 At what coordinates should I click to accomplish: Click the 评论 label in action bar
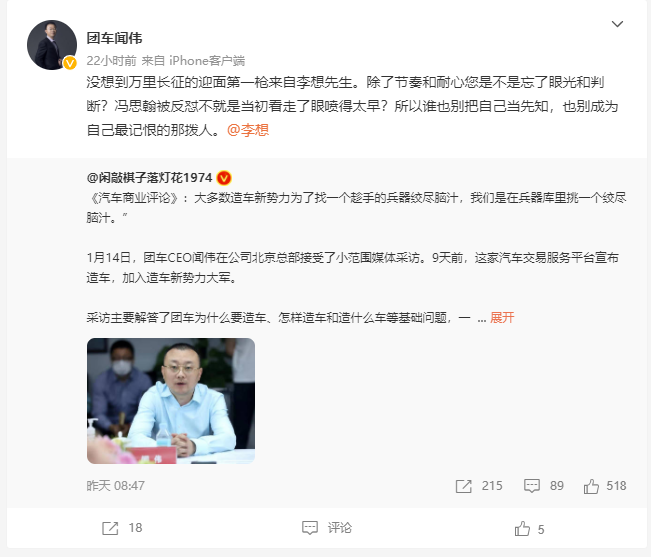[340, 528]
